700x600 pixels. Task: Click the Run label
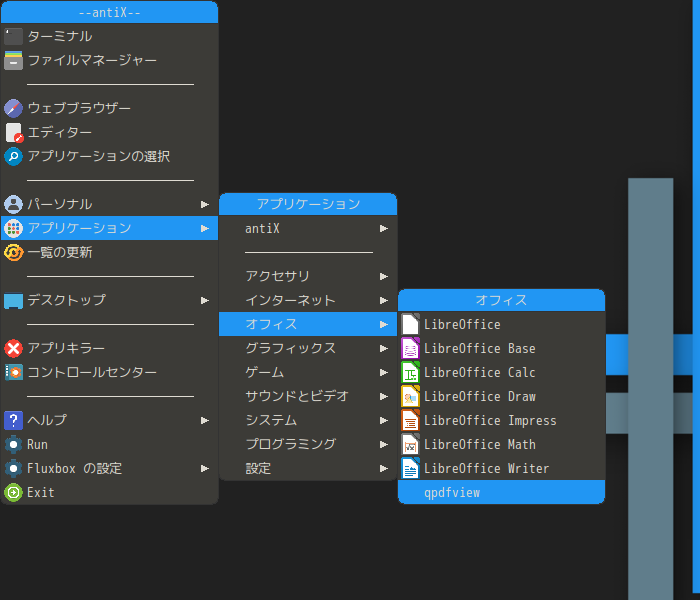click(37, 444)
